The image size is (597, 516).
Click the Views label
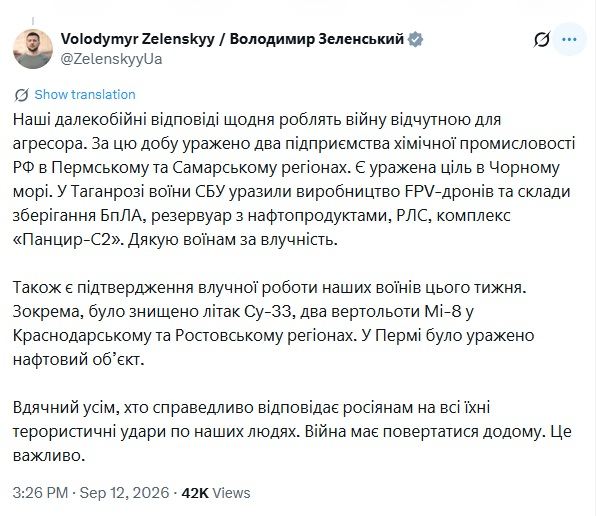231,493
